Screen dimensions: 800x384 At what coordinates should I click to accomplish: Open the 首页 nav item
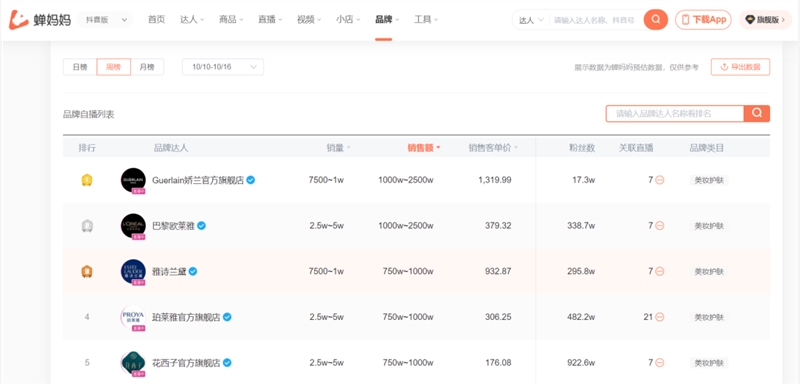pyautogui.click(x=156, y=20)
